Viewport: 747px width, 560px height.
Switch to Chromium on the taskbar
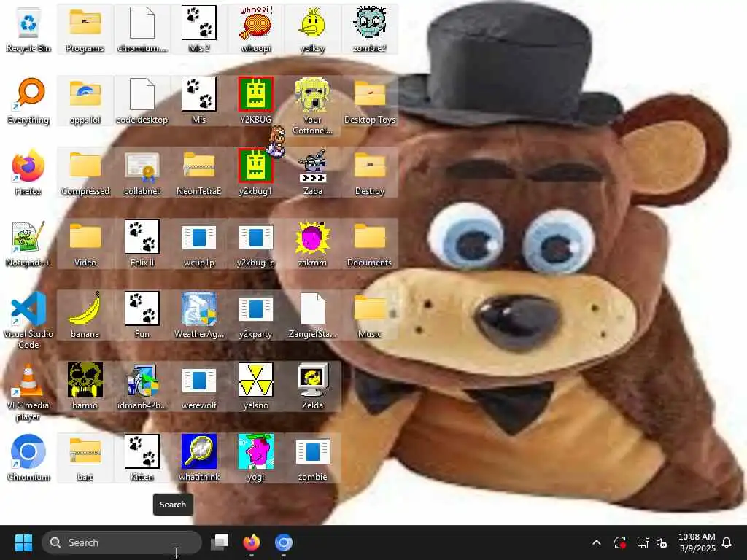[284, 542]
